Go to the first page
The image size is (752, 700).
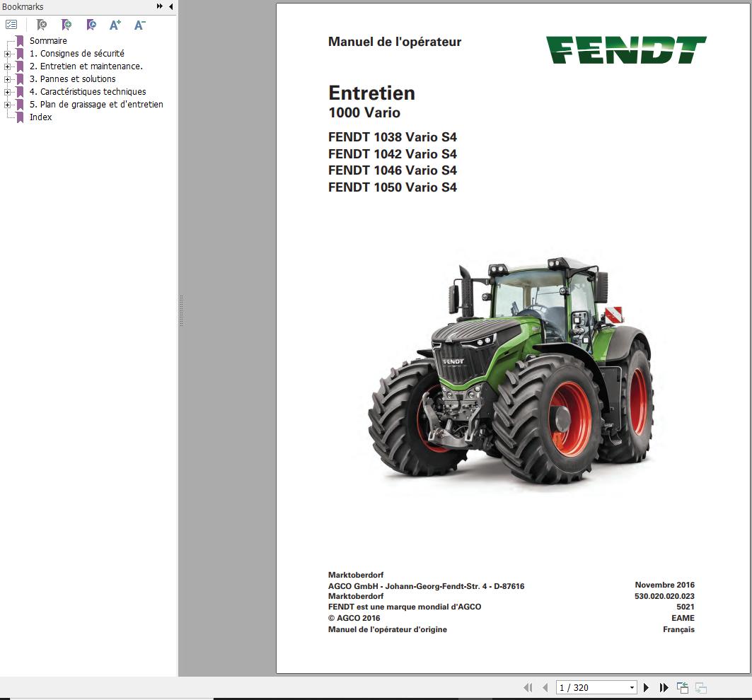[528, 687]
